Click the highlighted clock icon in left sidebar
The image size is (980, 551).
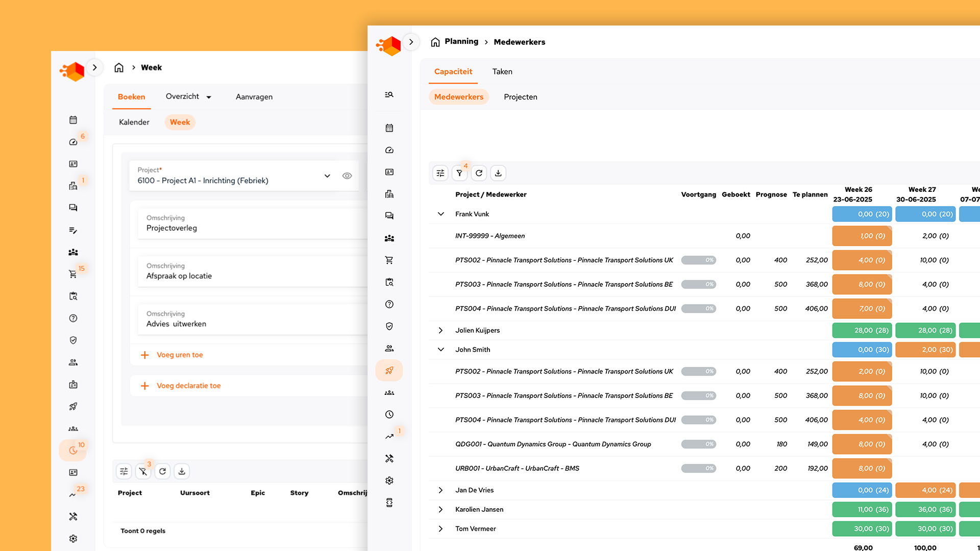tap(73, 450)
